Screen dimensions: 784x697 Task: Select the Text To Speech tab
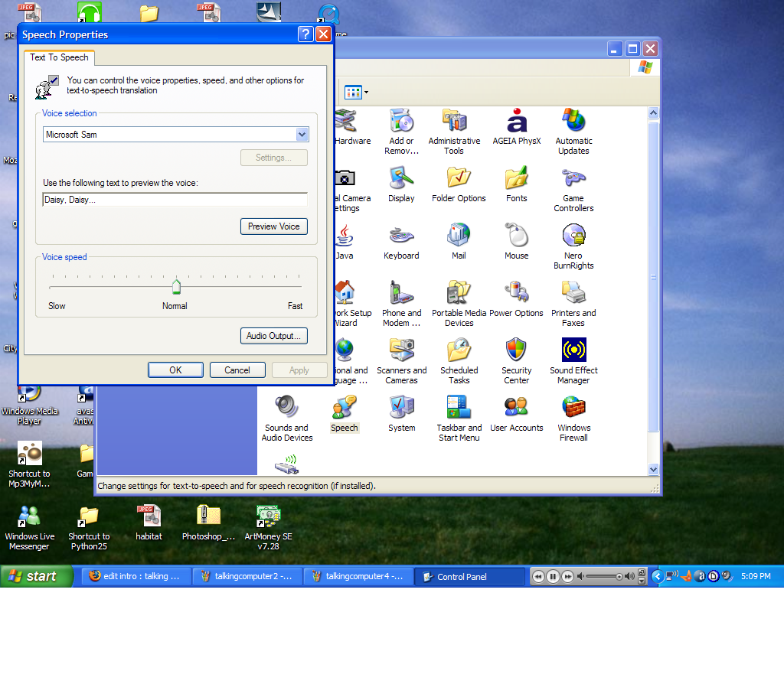point(60,57)
